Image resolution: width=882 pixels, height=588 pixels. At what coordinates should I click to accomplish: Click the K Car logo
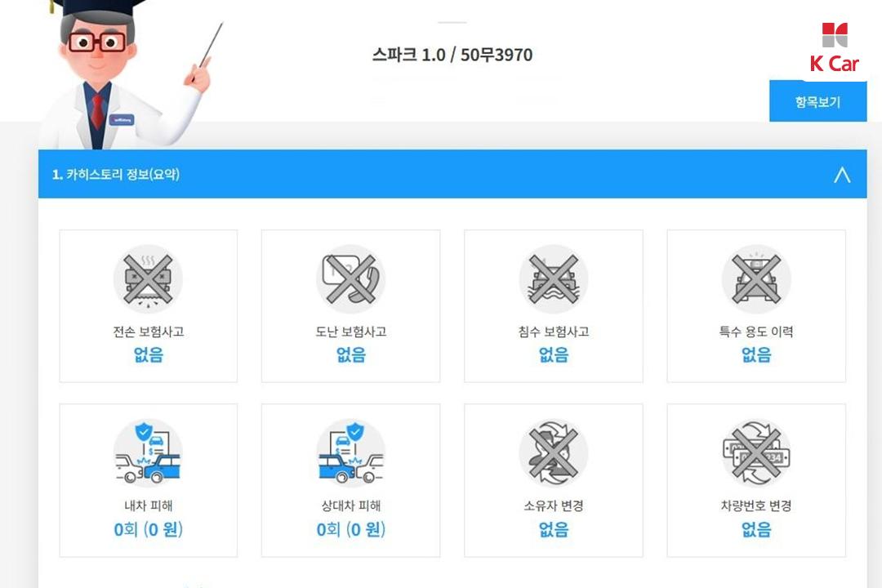point(834,48)
